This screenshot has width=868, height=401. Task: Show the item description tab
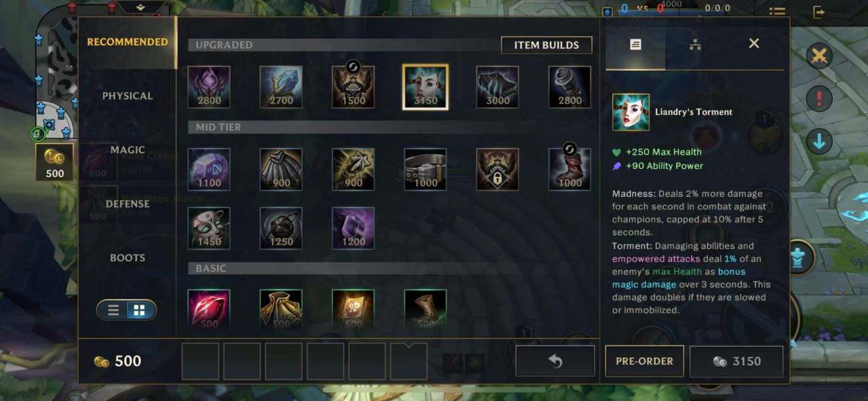coord(635,44)
